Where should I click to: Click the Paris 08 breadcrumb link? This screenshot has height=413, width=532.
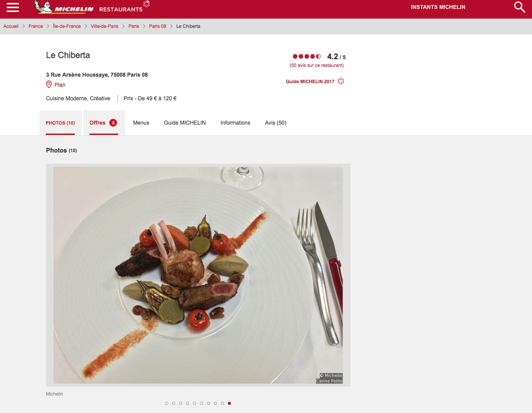158,26
